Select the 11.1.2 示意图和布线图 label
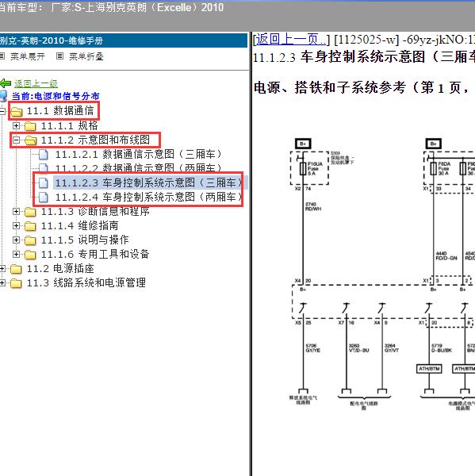Screen dimensions: 475x476 point(96,140)
